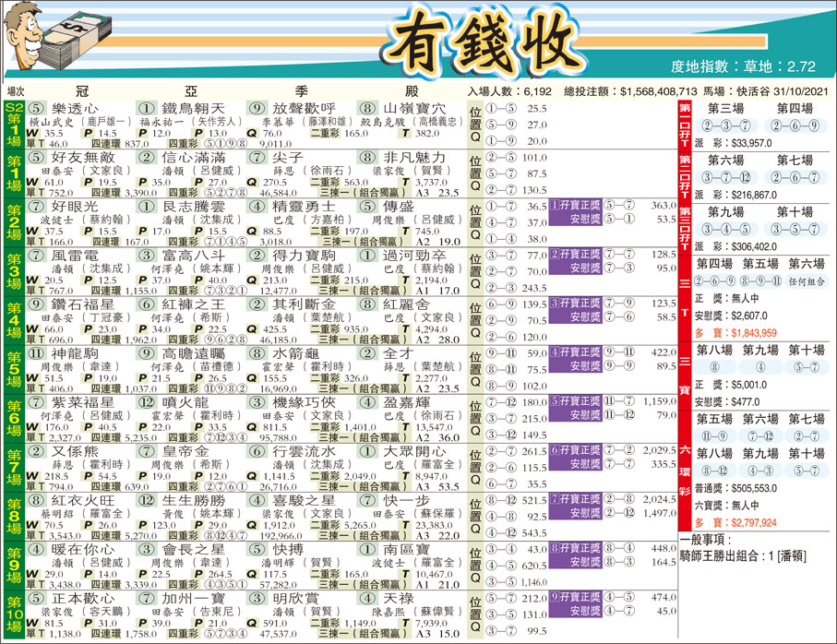Click horse name 噴火龍
Image resolution: width=837 pixels, height=644 pixels.
185,403
